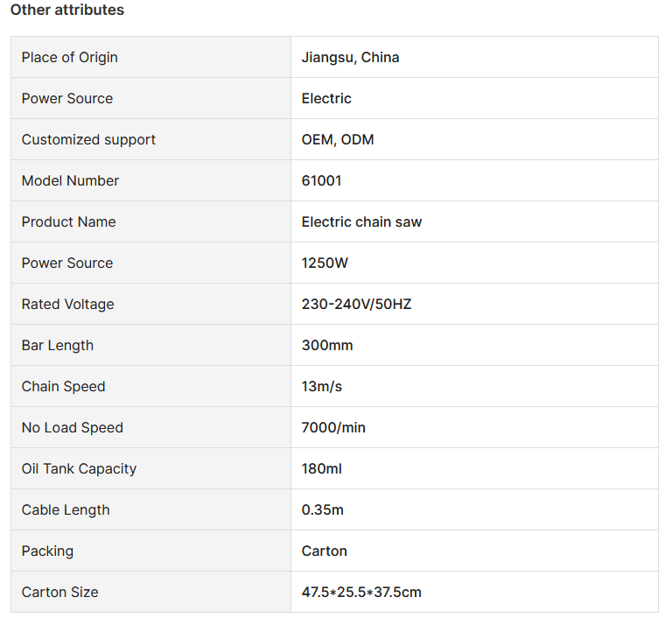Click the "Electric chain saw" value
Image resolution: width=672 pixels, height=625 pixels.
coord(361,221)
